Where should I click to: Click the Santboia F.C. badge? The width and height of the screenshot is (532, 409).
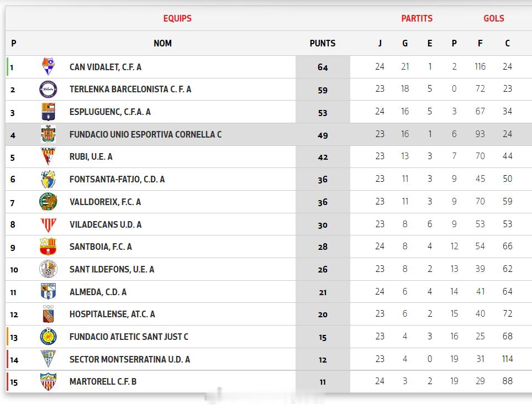click(48, 247)
